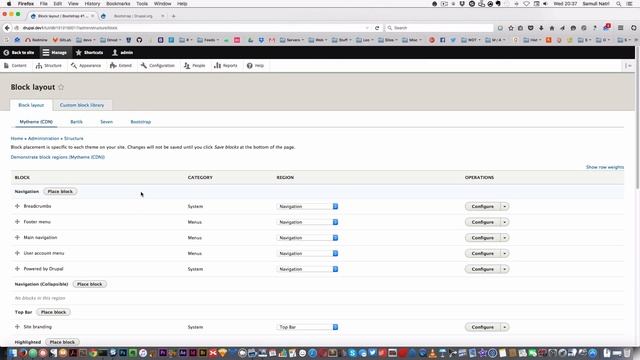
Task: Open the Dropbox bookmark icon
Action: coord(261,40)
